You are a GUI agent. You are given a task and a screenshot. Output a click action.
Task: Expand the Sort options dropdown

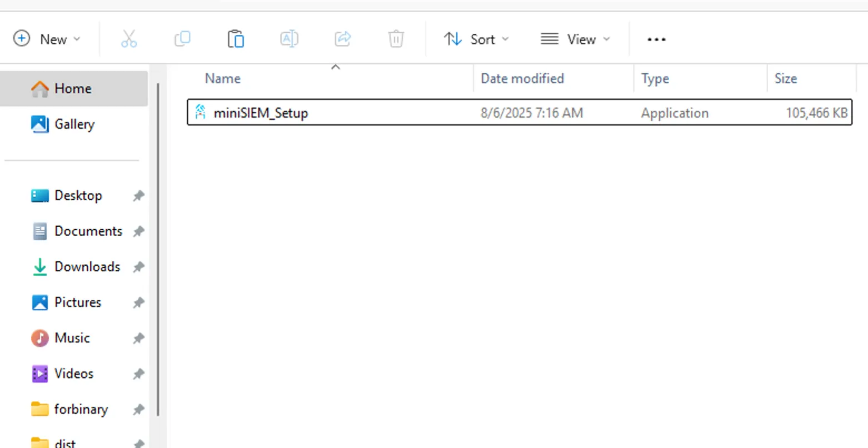(476, 39)
